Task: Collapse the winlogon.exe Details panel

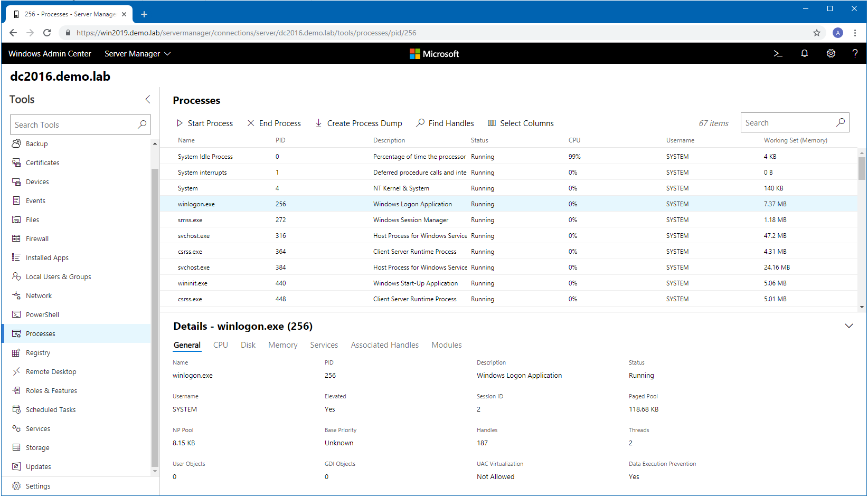Action: pos(848,326)
